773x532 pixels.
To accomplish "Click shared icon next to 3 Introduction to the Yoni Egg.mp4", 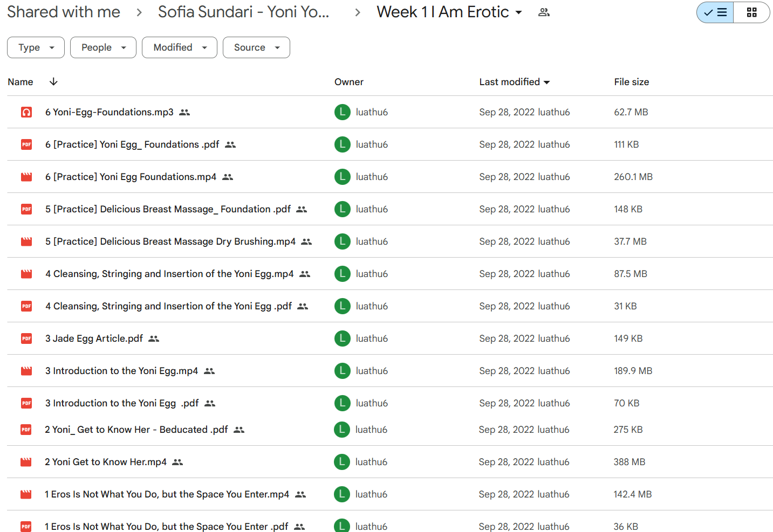I will point(209,371).
